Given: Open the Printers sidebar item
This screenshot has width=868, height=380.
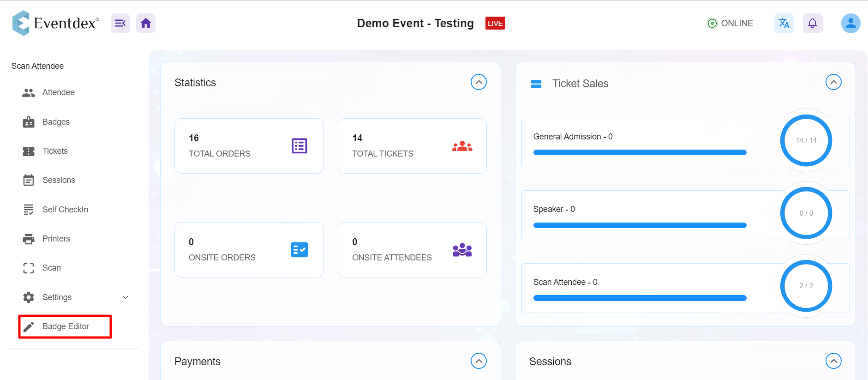Looking at the screenshot, I should (56, 239).
